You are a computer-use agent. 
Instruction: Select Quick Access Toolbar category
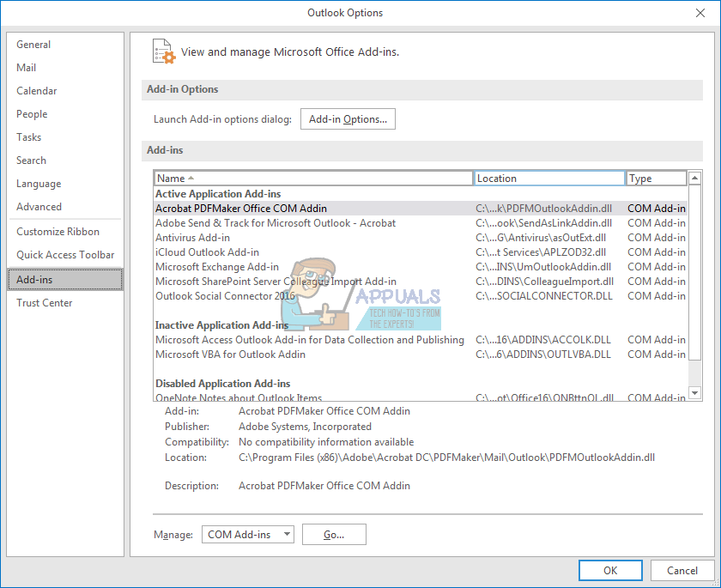65,255
